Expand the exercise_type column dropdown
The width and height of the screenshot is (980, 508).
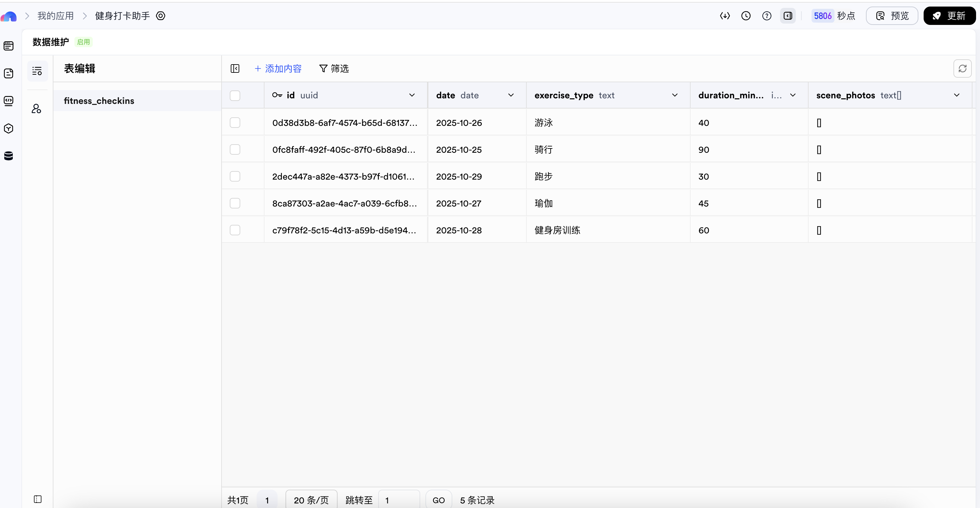coord(675,95)
